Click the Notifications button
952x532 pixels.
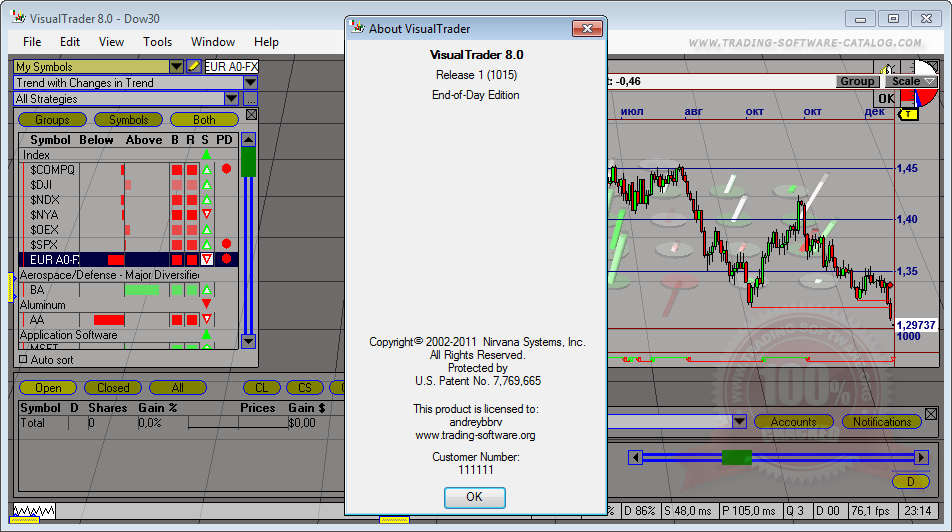point(881,422)
